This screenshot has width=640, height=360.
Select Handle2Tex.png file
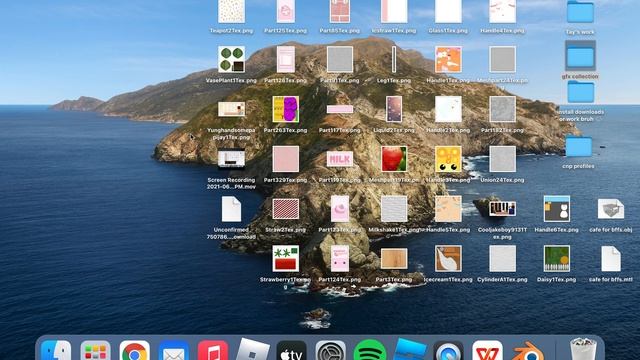click(448, 109)
